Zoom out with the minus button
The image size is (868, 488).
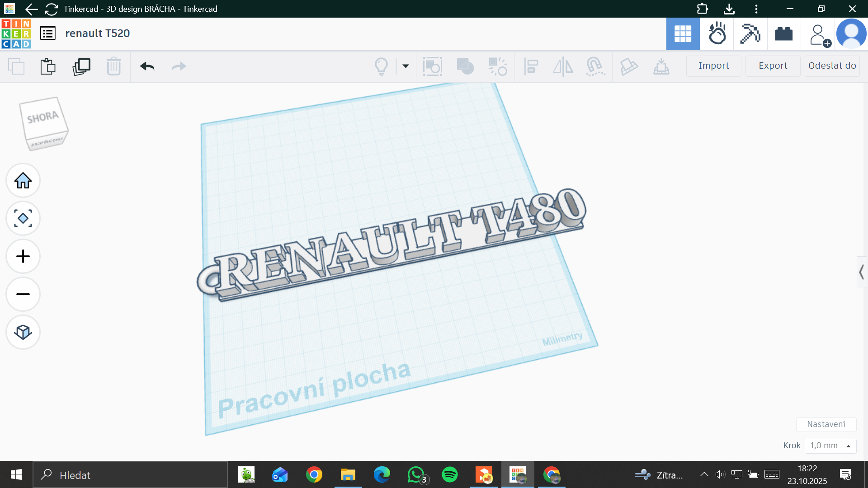[x=23, y=294]
